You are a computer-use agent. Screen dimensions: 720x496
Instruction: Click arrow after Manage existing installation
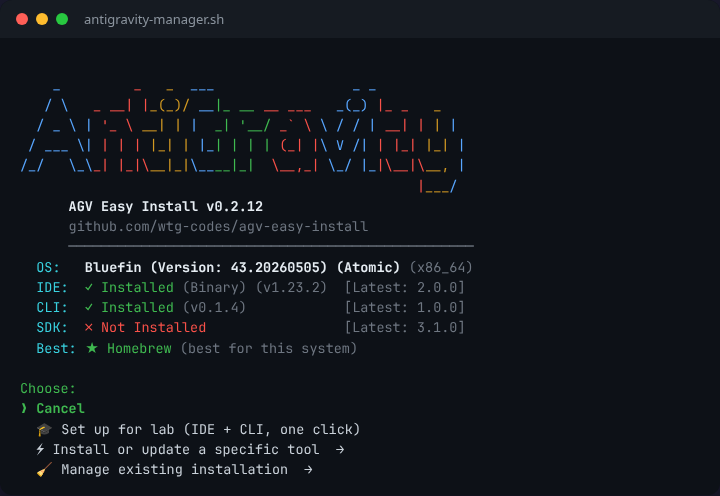(308, 469)
